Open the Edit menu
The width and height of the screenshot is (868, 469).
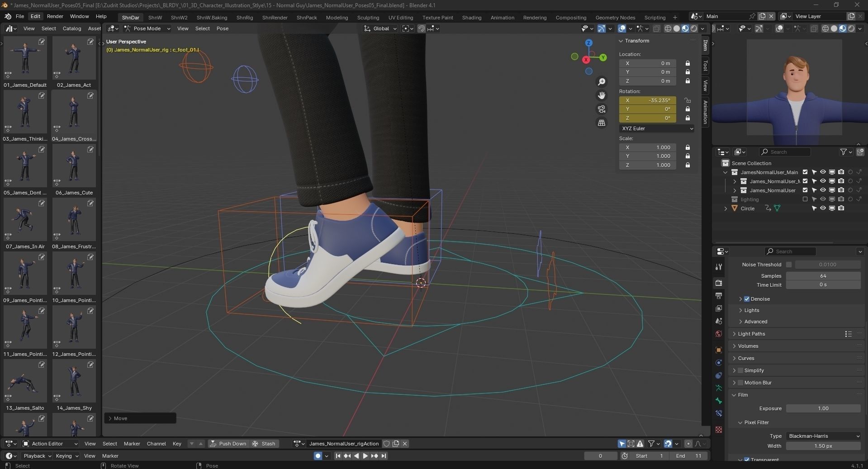35,16
